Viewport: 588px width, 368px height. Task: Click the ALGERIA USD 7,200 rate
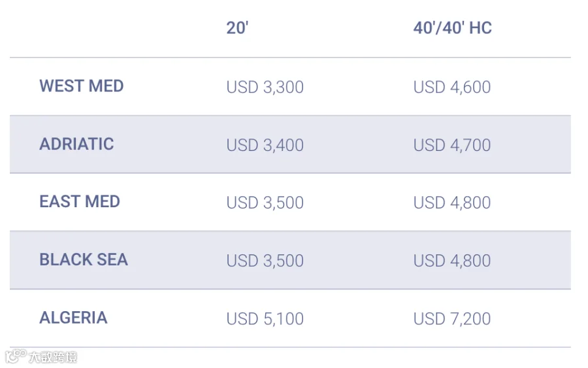pyautogui.click(x=452, y=319)
